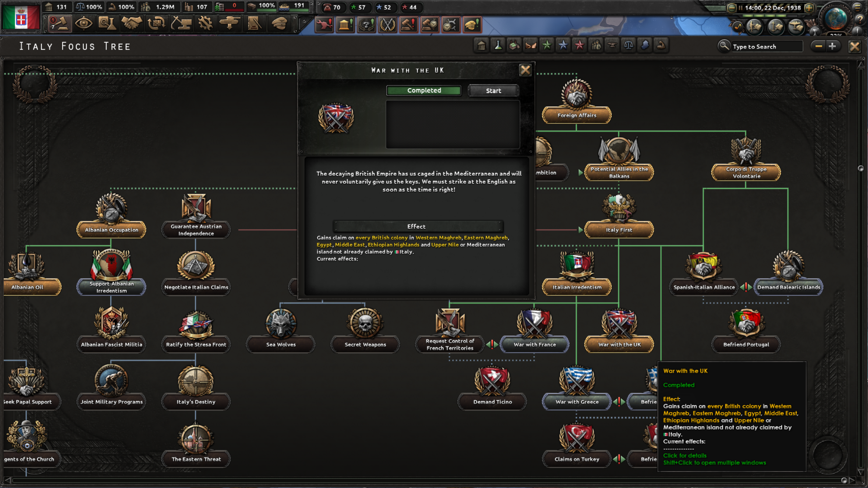
Task: Click the Italian flag country overview
Action: point(21,17)
